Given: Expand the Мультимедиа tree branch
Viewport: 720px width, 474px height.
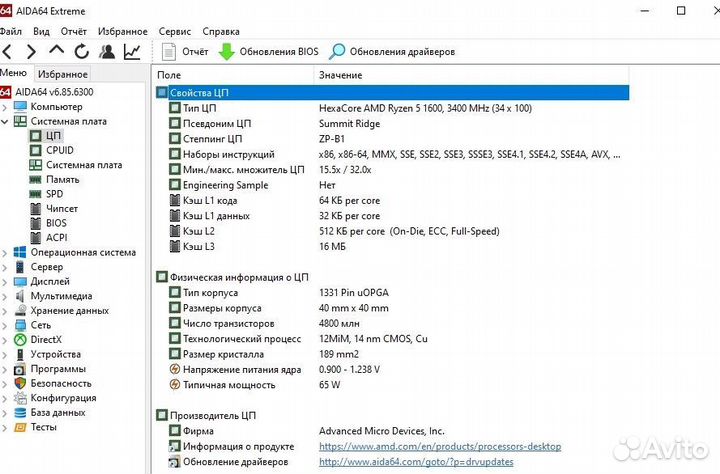Looking at the screenshot, I should pos(5,296).
